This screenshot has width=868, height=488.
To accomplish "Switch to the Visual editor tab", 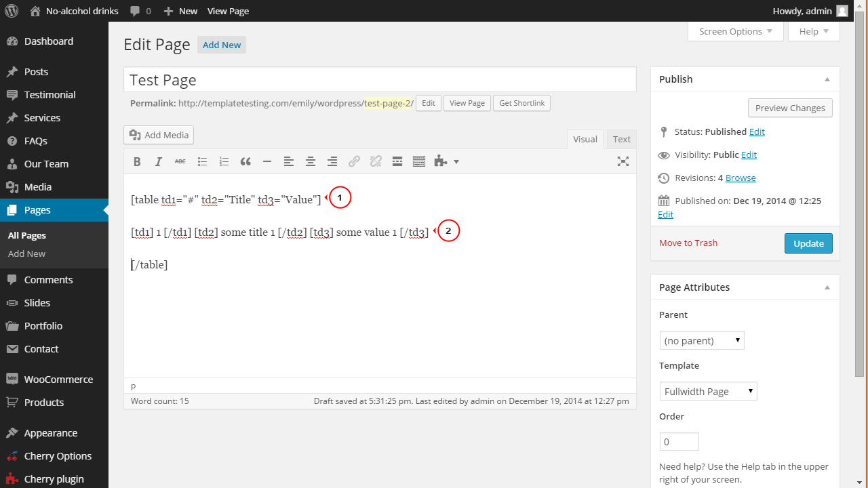I will (x=585, y=139).
